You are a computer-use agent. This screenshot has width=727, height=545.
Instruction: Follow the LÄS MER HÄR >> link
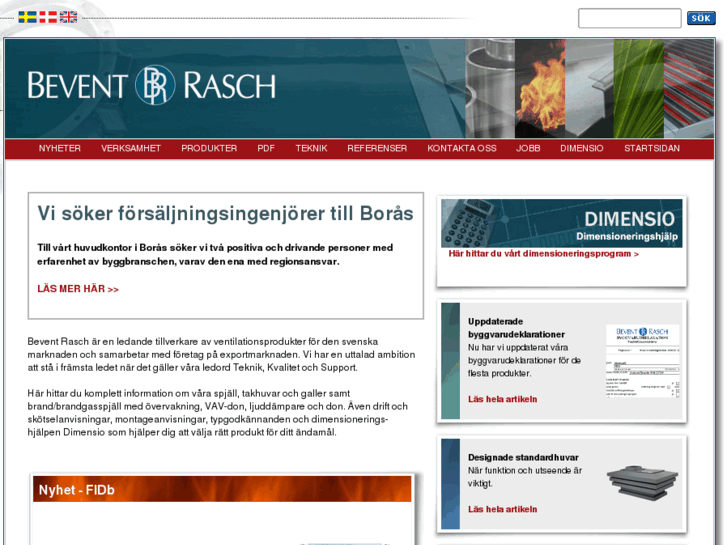78,289
